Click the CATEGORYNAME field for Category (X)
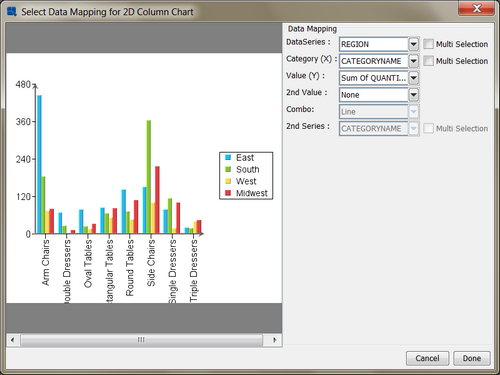The width and height of the screenshot is (500, 375). [x=374, y=61]
